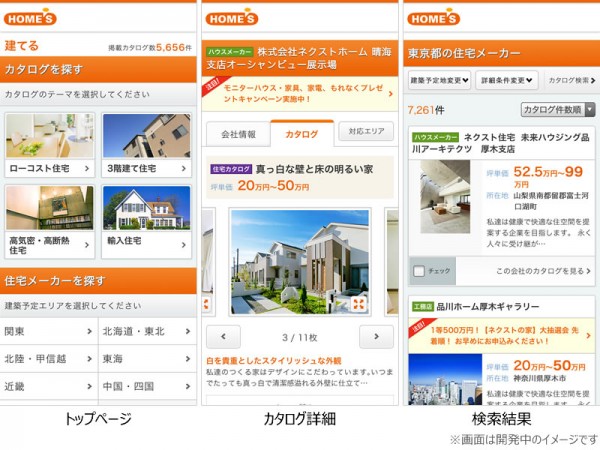
Task: Click the HOME'S logo on the search results screen
Action: coord(434,18)
